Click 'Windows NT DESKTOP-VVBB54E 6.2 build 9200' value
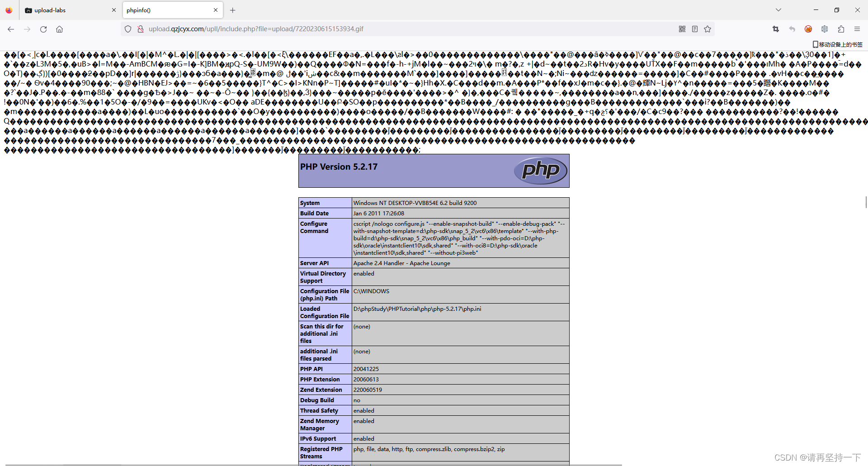This screenshot has height=466, width=868. point(415,203)
